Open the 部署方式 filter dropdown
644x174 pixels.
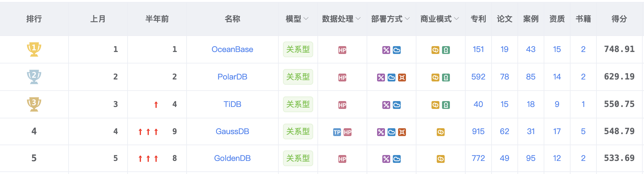(x=407, y=19)
